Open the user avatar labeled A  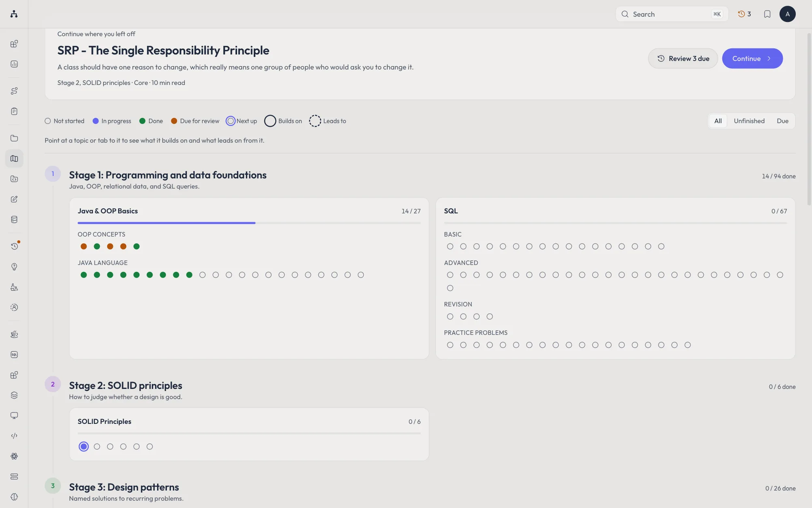pyautogui.click(x=788, y=14)
